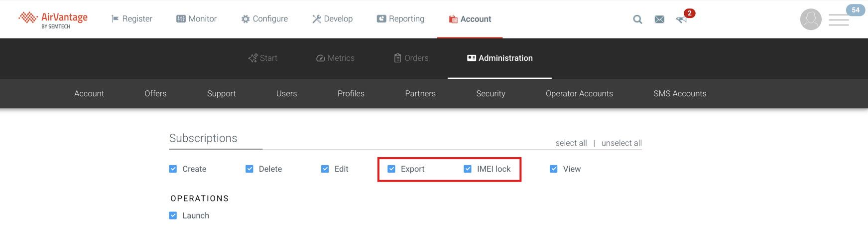Click the unselect all link

[621, 143]
